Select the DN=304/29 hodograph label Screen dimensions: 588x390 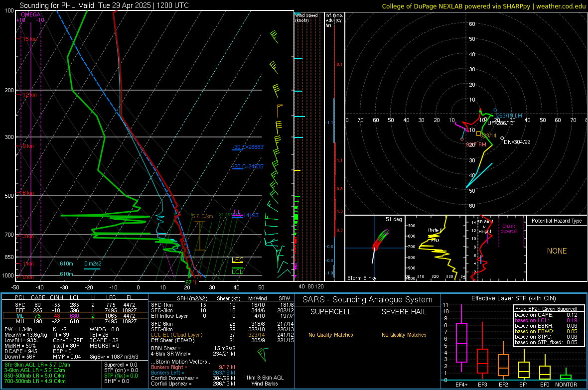pyautogui.click(x=517, y=142)
